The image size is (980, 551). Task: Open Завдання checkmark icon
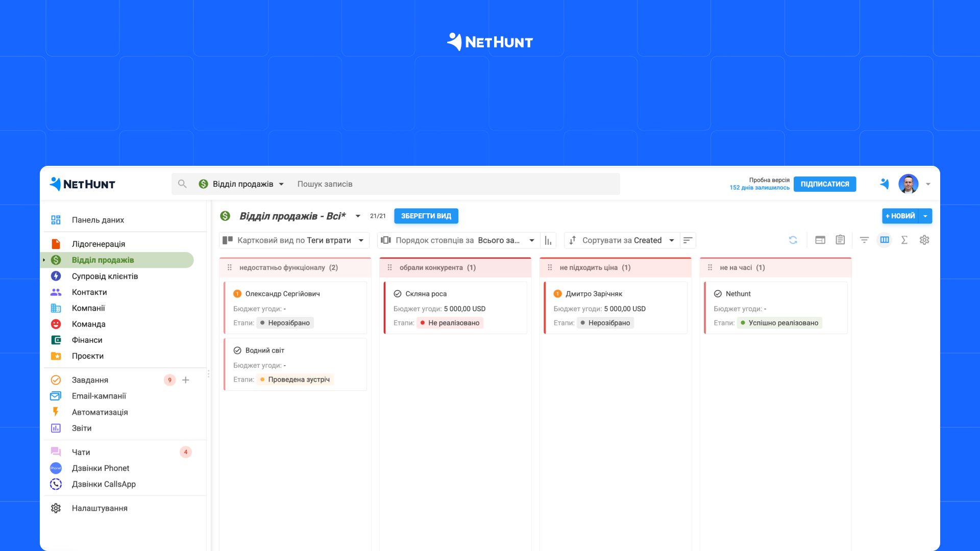click(56, 380)
